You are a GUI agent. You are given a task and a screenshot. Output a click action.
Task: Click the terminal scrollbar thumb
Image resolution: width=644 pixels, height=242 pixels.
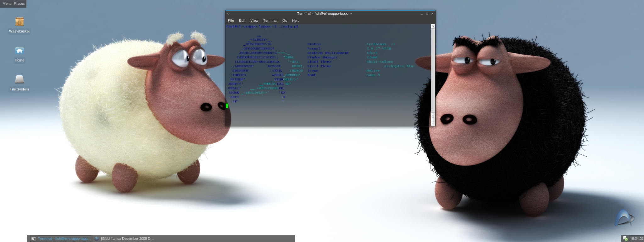[x=433, y=117]
